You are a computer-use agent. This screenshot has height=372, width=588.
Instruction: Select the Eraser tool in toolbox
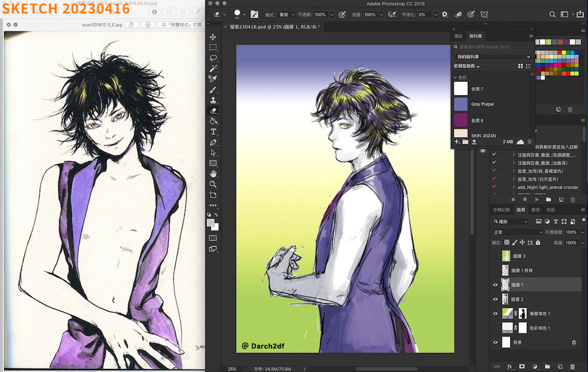pyautogui.click(x=213, y=111)
